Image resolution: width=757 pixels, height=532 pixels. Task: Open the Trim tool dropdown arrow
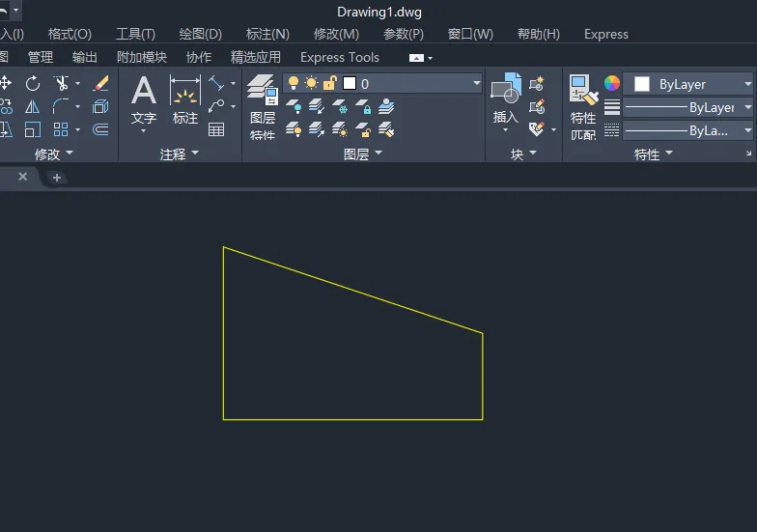[77, 83]
